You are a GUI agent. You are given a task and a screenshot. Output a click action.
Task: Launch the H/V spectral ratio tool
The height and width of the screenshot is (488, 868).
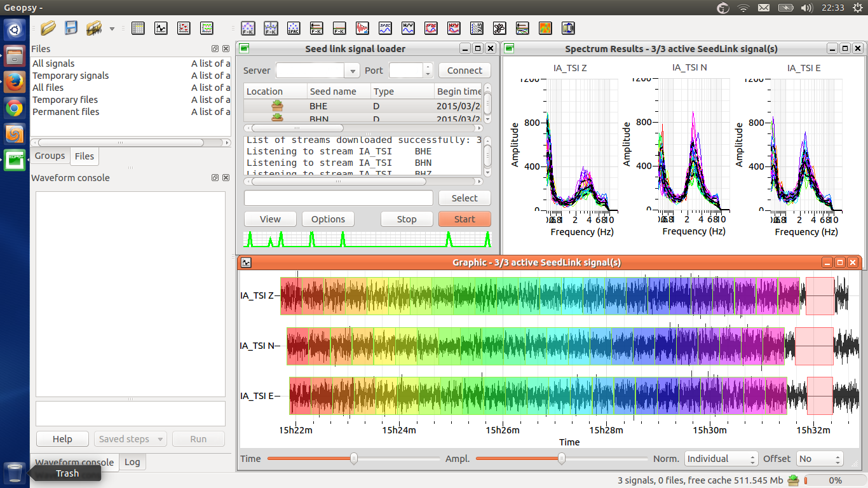[x=408, y=28]
